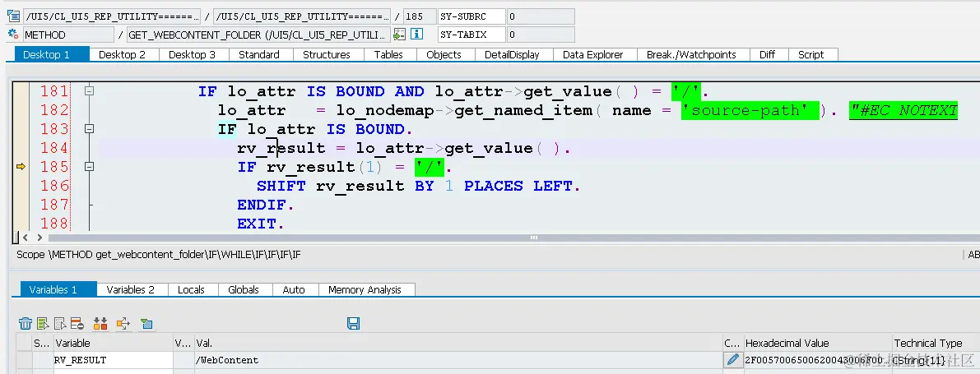Viewport: 980px width, 374px height.
Task: Click the pencil edit icon in RV_RESULT row
Action: 732,360
